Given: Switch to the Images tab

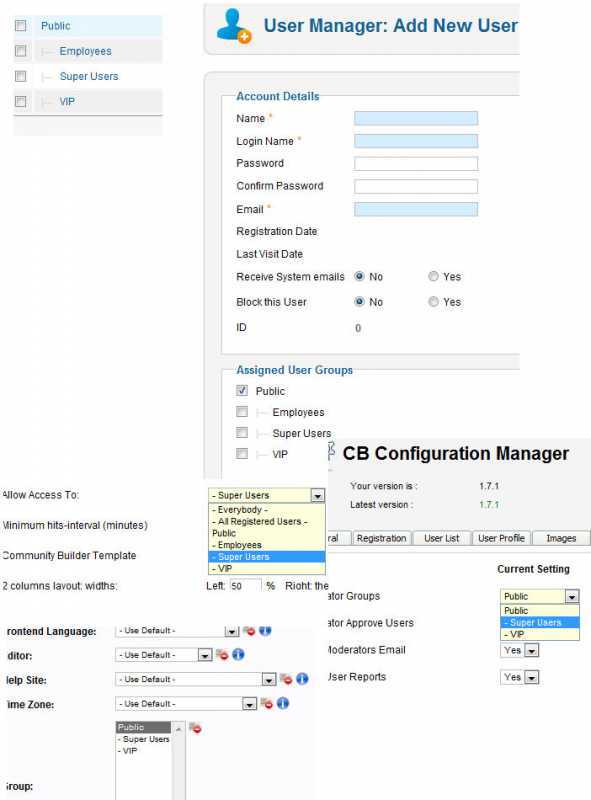Looking at the screenshot, I should click(561, 538).
